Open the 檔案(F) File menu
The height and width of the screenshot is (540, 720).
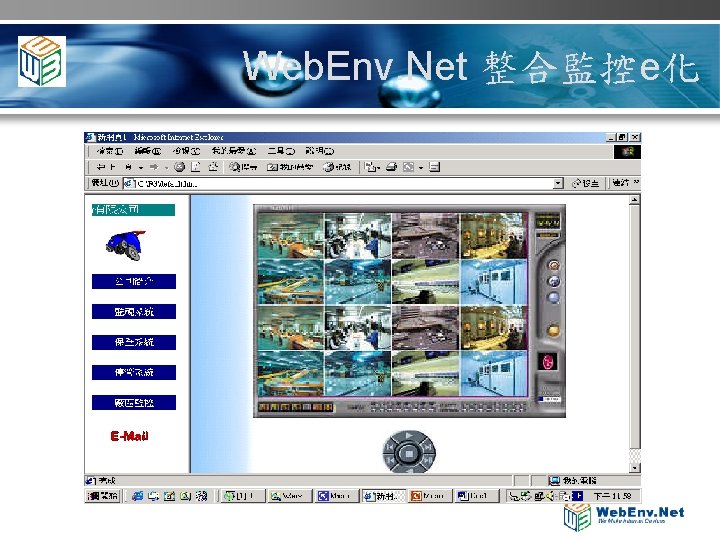tap(109, 151)
